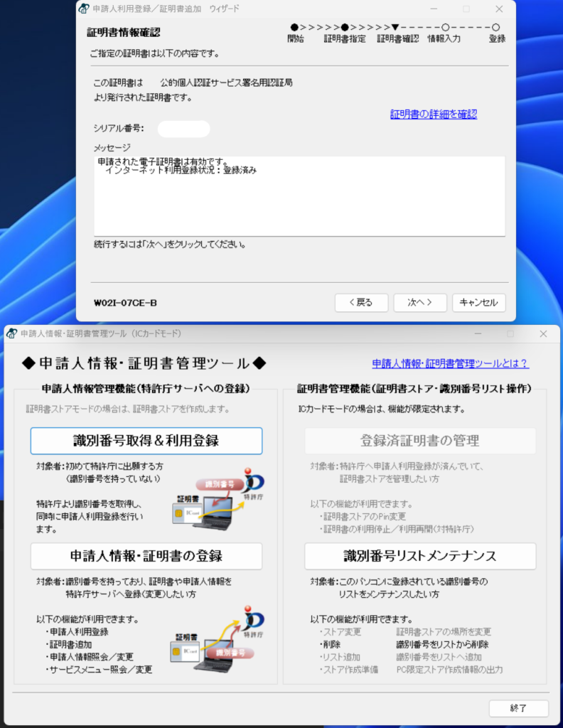The width and height of the screenshot is (563, 728).
Task: Click the wizard window's title bar app icon
Action: point(84,9)
